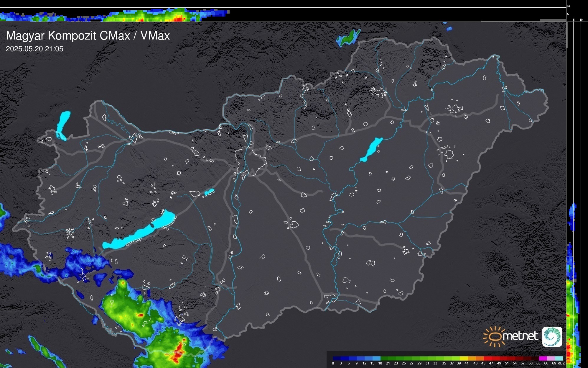Click the dBZ unit label in legend

coord(561,363)
